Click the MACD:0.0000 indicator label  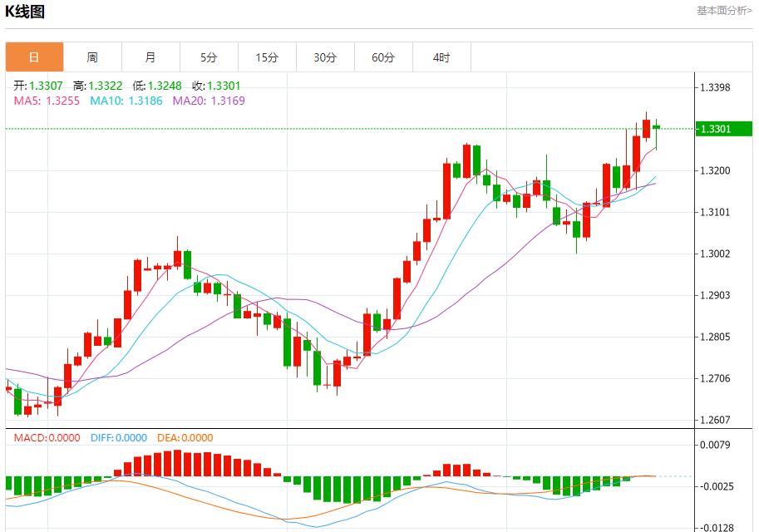[47, 438]
